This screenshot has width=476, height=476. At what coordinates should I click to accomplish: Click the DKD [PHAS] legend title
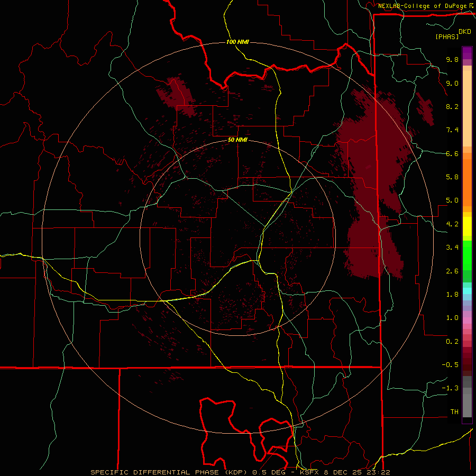click(x=453, y=34)
